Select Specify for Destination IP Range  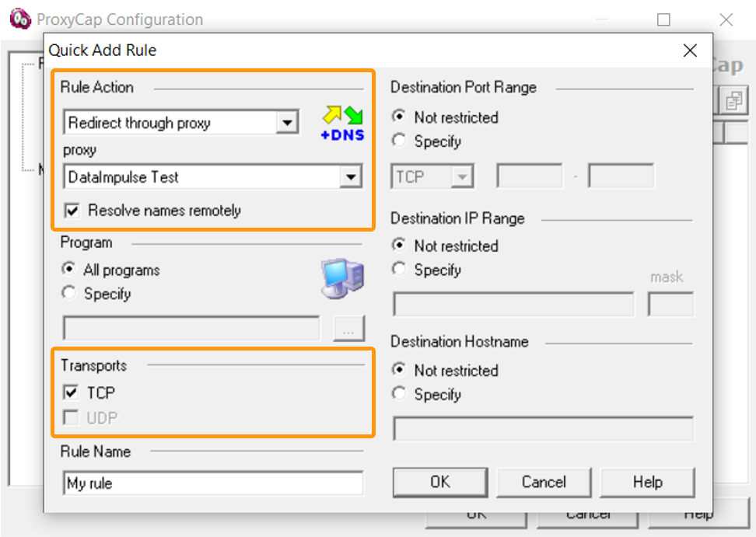pyautogui.click(x=399, y=269)
